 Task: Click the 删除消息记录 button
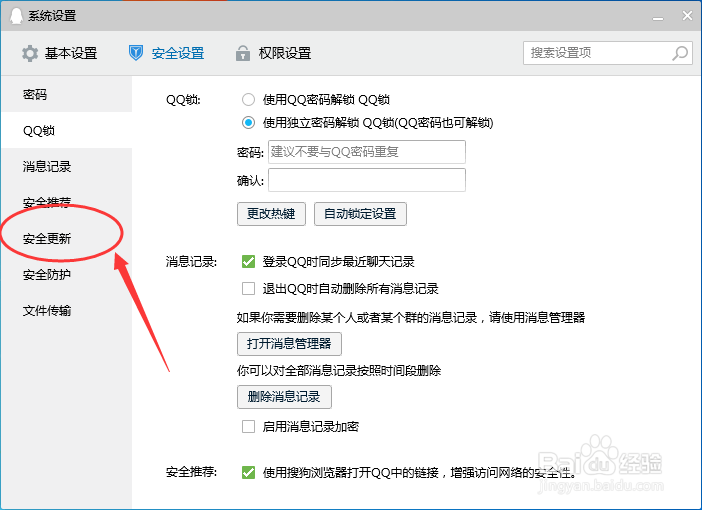pyautogui.click(x=284, y=397)
